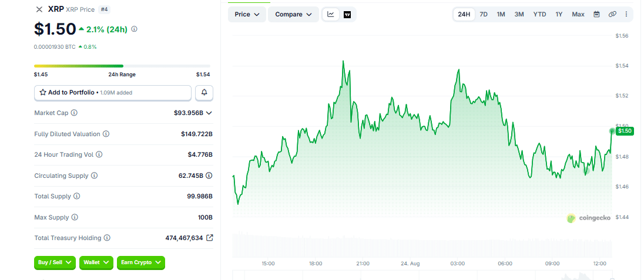The image size is (644, 280).
Task: Close the XRP detail panel with X
Action: point(39,9)
